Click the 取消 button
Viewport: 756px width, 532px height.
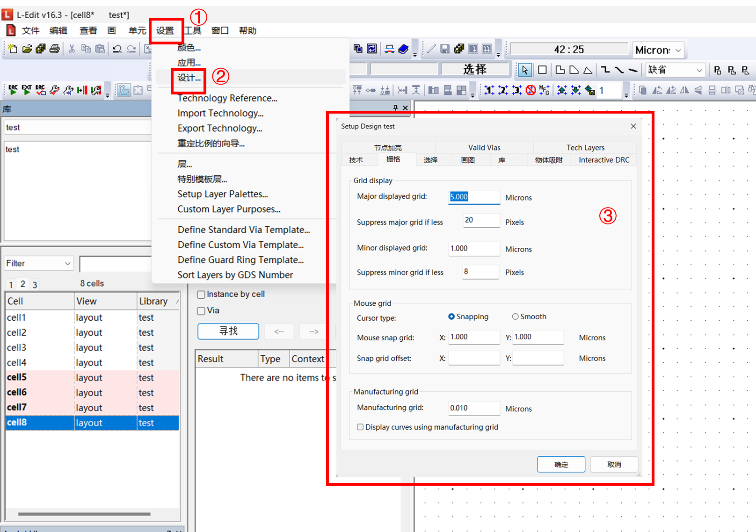(x=614, y=464)
